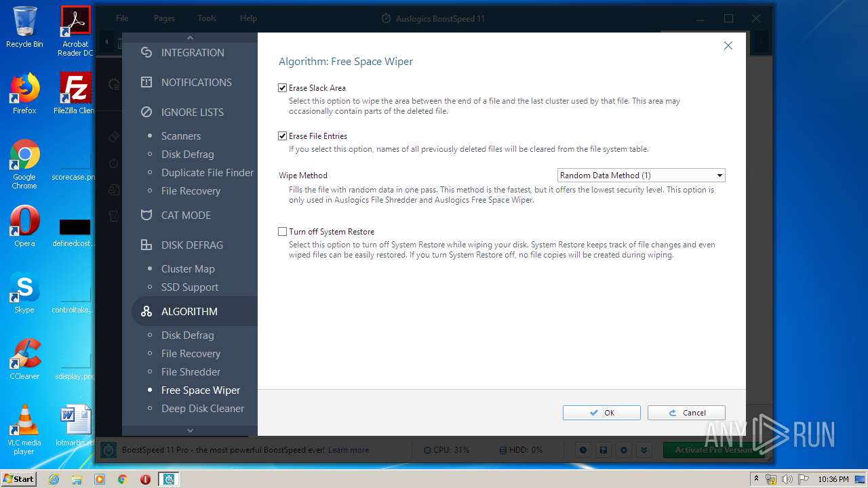Open FileZilla Client desktop icon
This screenshot has height=488, width=868.
(75, 93)
